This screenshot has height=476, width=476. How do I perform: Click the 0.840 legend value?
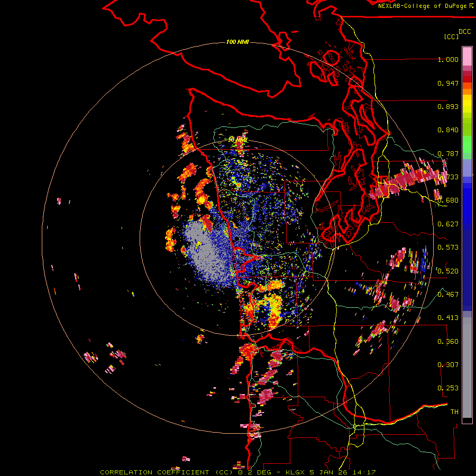[448, 130]
